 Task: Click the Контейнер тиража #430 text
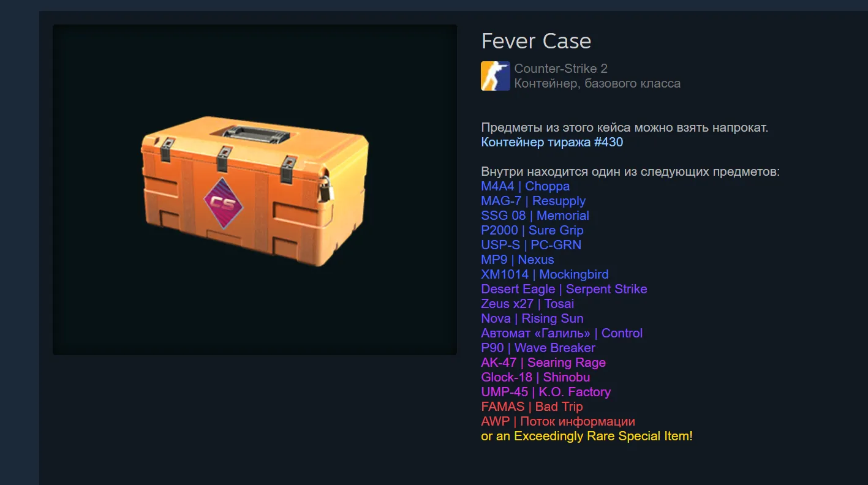pyautogui.click(x=553, y=142)
